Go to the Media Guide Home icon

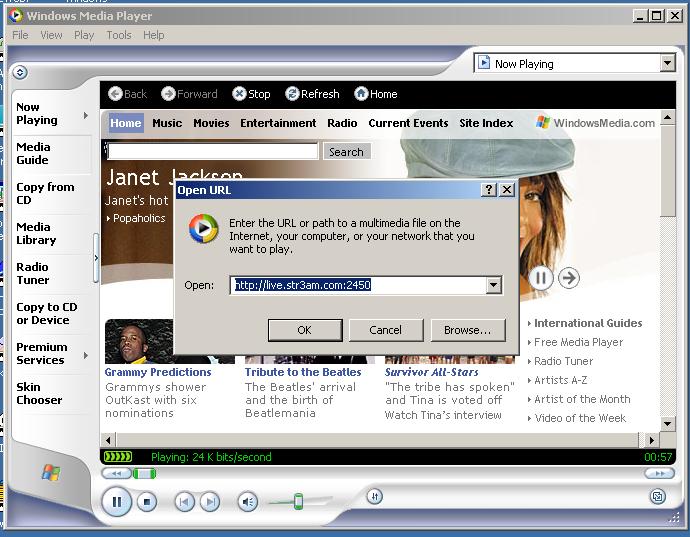361,94
